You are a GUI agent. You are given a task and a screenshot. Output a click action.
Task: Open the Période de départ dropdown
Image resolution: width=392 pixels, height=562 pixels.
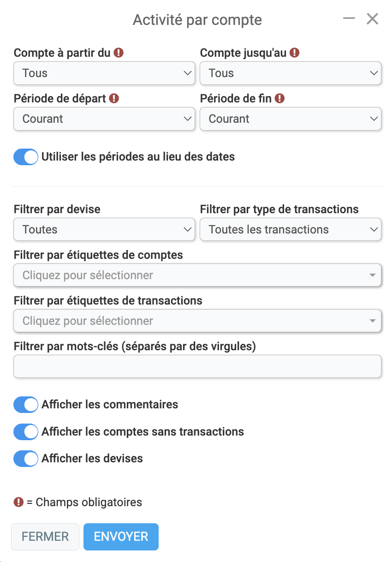pyautogui.click(x=104, y=119)
